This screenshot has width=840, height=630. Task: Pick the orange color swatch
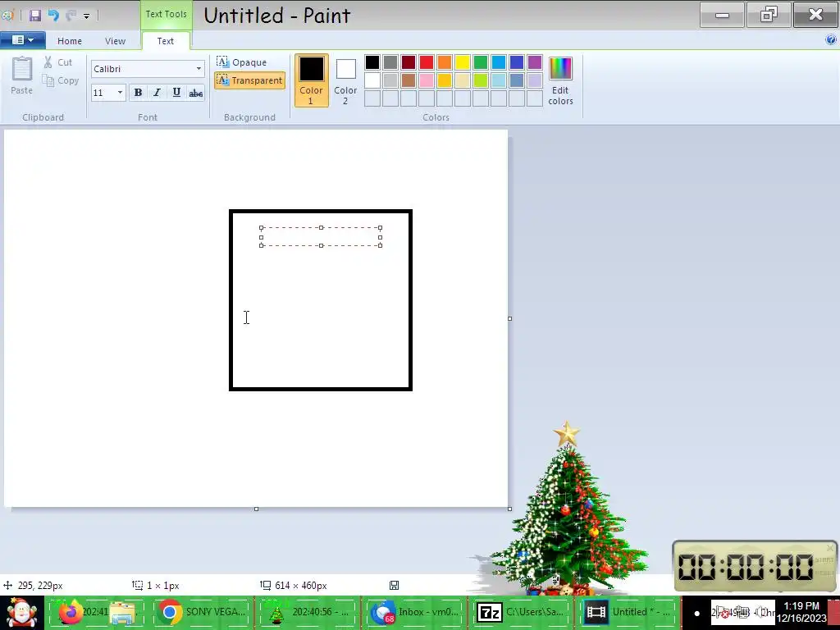point(444,62)
